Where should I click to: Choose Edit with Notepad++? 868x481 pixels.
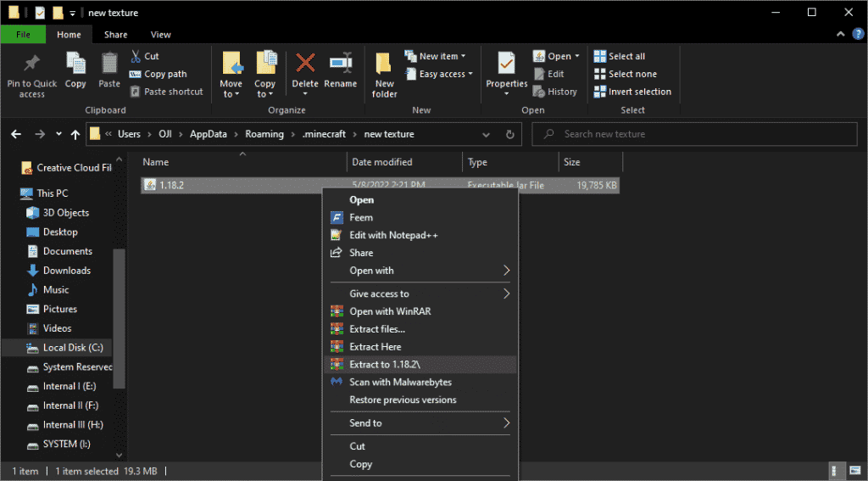420,235
